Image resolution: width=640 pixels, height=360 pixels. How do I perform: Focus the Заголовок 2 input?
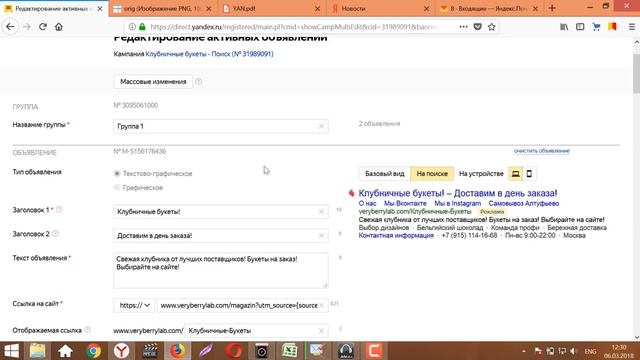tap(221, 236)
